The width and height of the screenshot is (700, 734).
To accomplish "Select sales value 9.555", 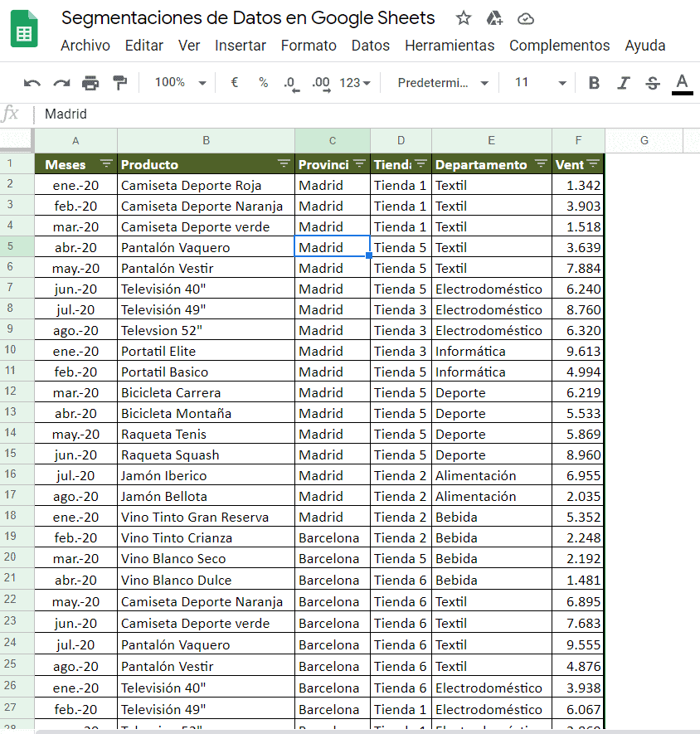I will coord(578,644).
